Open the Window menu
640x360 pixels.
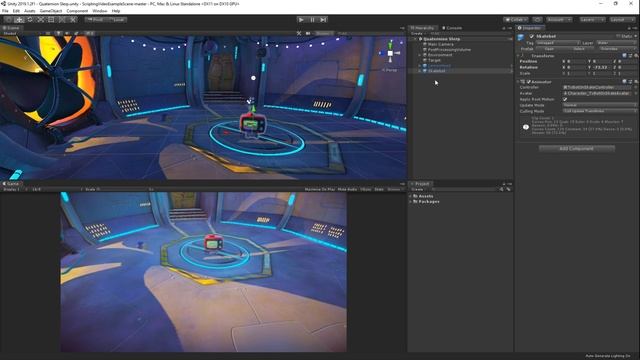click(100, 11)
